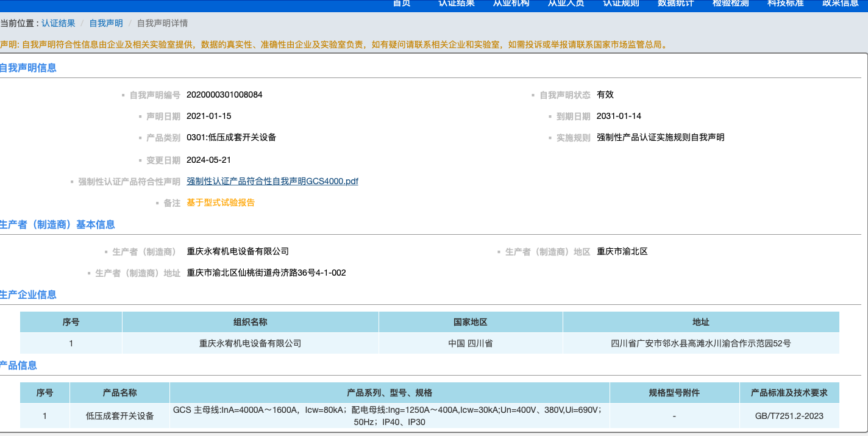Select manufacturer name 重庆永宥机电设备有限公司 in basic info
The width and height of the screenshot is (868, 436).
(x=238, y=251)
